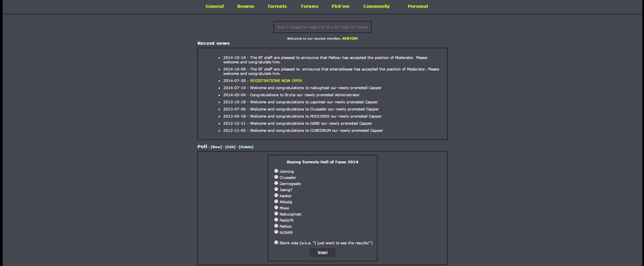Screen dimensions: 644x266
Task: Click the 2014-10-10 Patbou Moderator news item
Action: 325,60
